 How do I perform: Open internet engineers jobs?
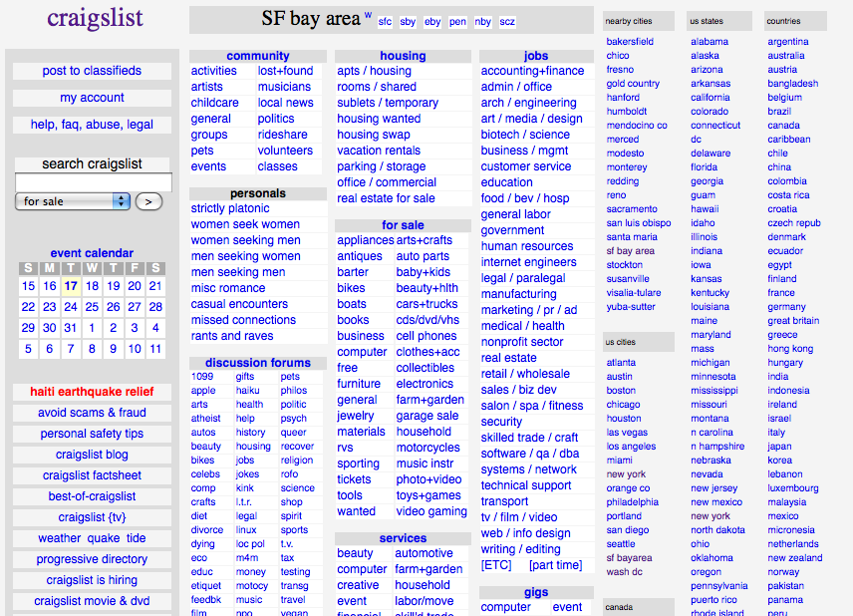(x=528, y=262)
